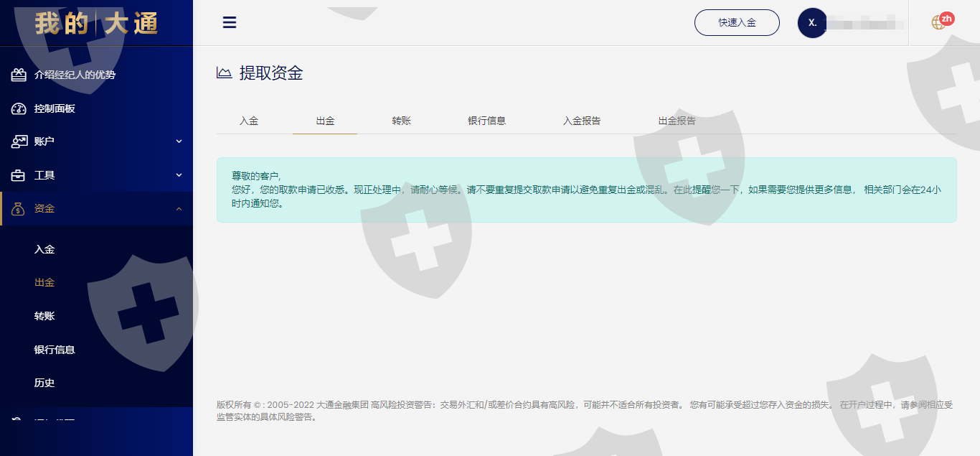Open the 出金报告 tab
This screenshot has height=456, width=980.
(677, 121)
